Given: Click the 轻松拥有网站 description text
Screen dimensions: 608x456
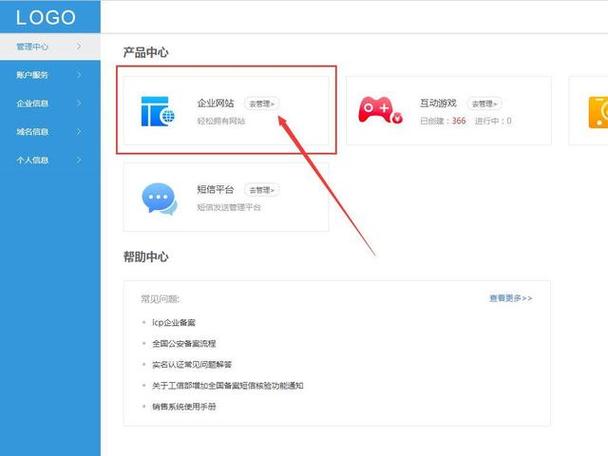Looking at the screenshot, I should coord(221,121).
